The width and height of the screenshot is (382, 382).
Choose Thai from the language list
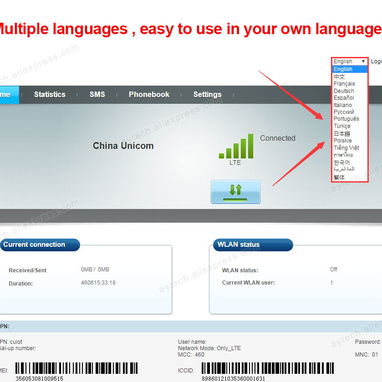[343, 155]
